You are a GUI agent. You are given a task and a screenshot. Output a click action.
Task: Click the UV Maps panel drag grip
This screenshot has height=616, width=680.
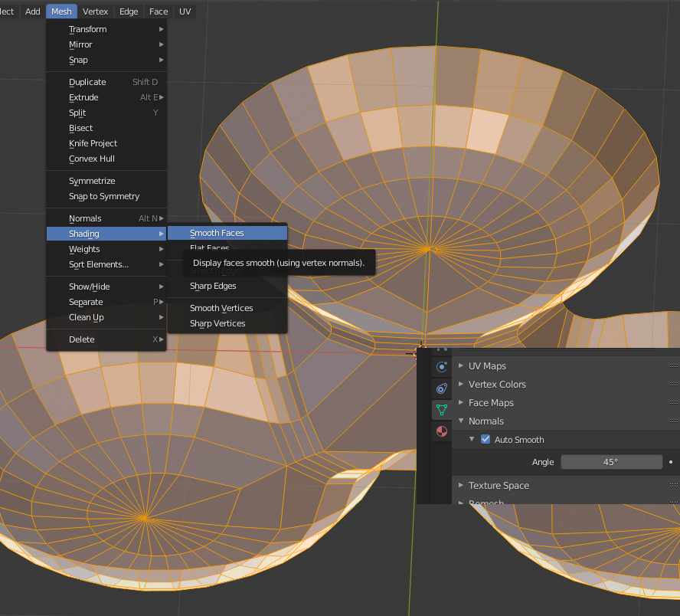point(674,366)
